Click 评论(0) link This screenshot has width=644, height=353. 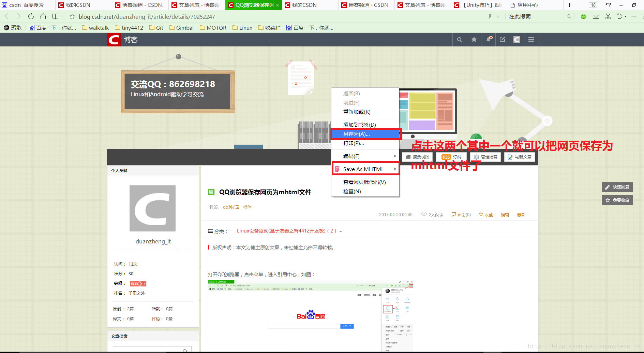[x=461, y=215]
